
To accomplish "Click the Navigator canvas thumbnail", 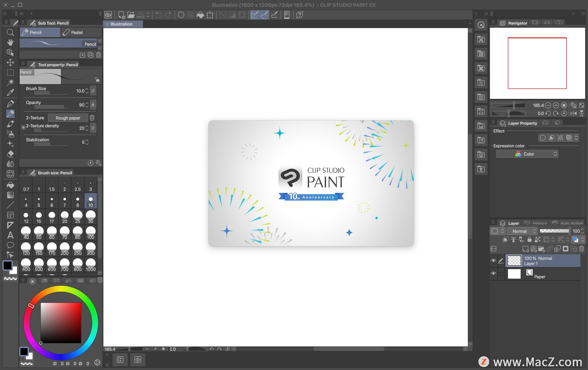I will tap(537, 63).
